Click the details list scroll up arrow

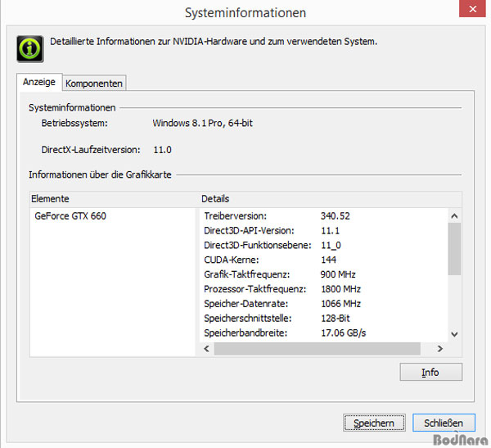pos(454,216)
